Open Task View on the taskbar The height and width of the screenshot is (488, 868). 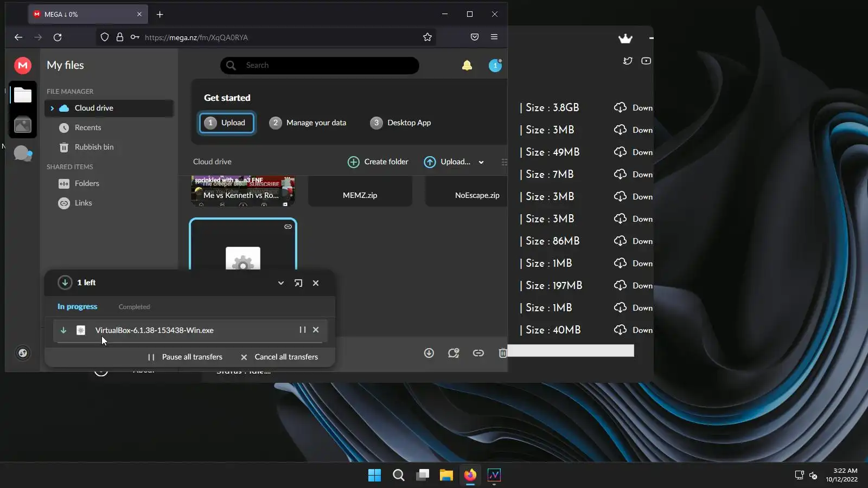coord(423,476)
